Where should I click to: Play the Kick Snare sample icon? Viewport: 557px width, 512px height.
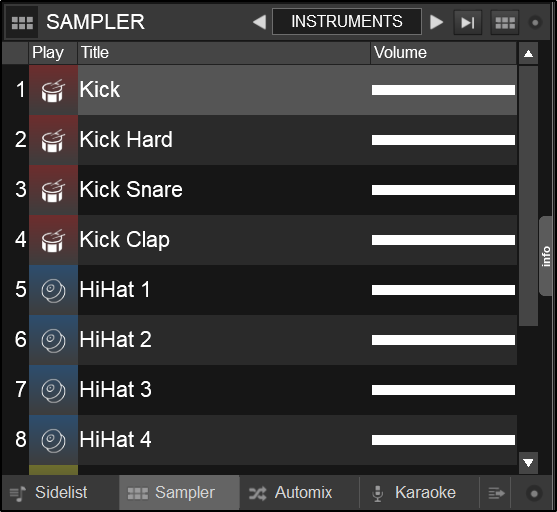53,190
